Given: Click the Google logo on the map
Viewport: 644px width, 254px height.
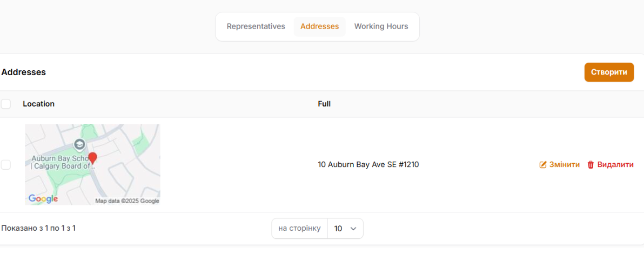Looking at the screenshot, I should click(x=43, y=199).
